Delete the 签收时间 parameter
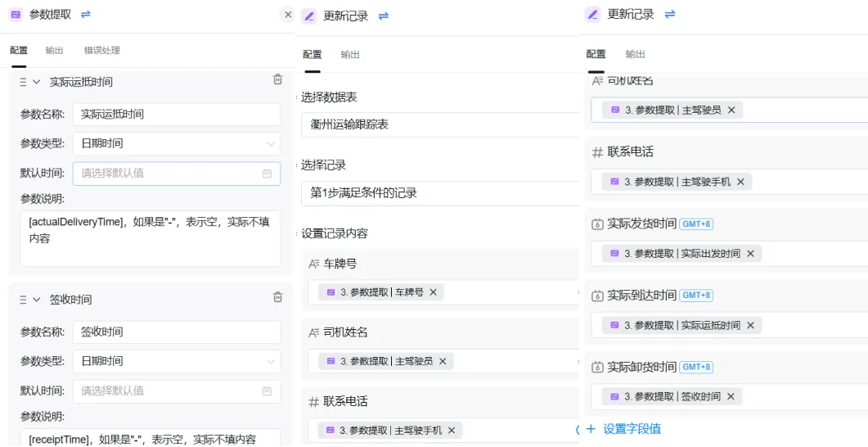Image resolution: width=868 pixels, height=447 pixels. tap(278, 297)
